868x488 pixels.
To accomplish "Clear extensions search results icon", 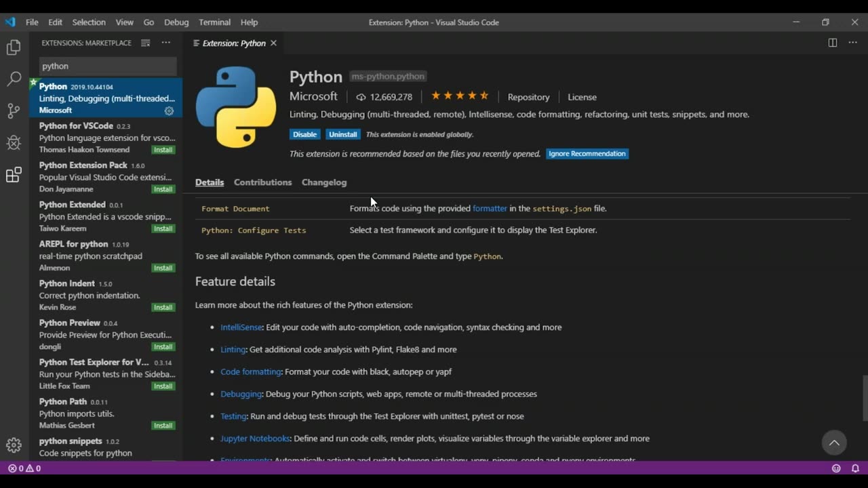I will point(145,43).
